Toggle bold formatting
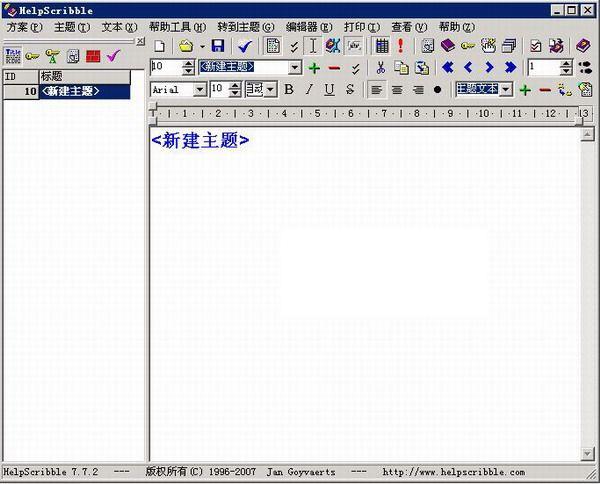The height and width of the screenshot is (484, 600). click(x=289, y=90)
